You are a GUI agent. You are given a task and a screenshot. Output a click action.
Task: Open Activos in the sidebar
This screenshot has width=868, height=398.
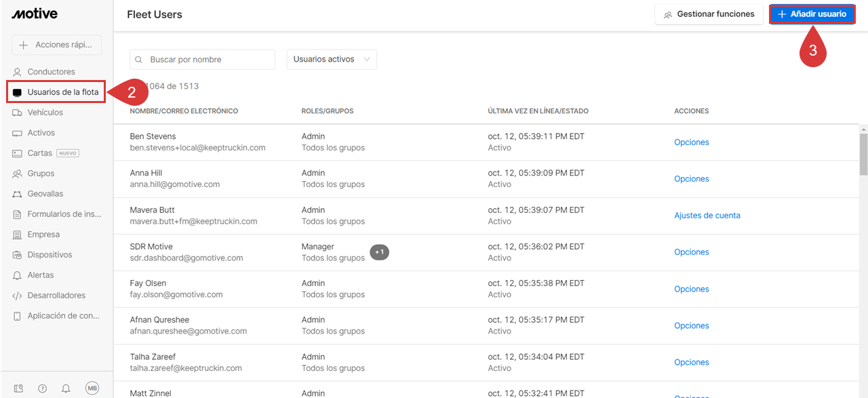41,133
